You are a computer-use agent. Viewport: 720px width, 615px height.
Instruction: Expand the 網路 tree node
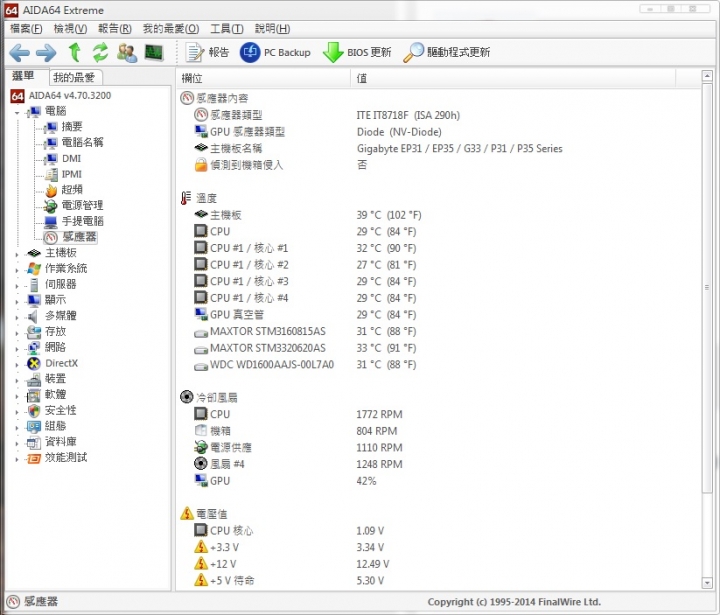(x=17, y=349)
